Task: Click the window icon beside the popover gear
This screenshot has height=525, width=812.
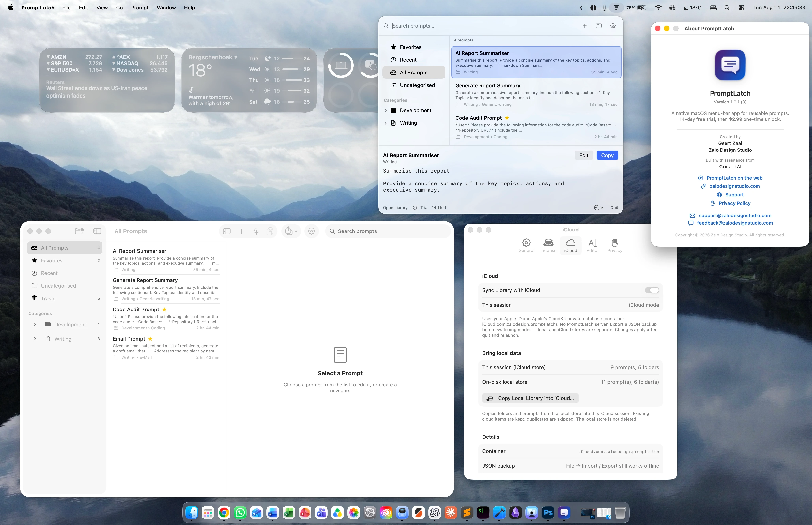Action: pyautogui.click(x=599, y=26)
